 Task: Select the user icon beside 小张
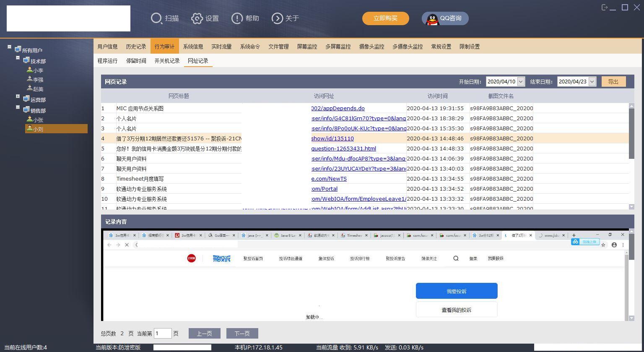click(x=29, y=119)
